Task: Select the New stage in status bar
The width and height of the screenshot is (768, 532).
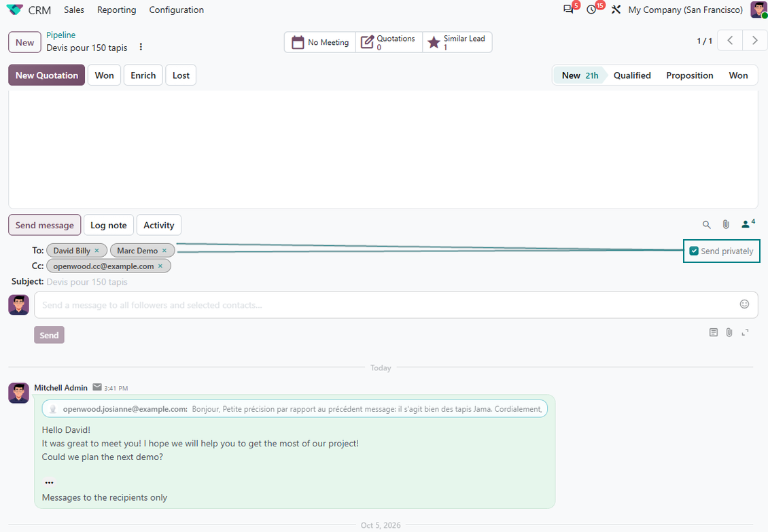Action: click(580, 75)
